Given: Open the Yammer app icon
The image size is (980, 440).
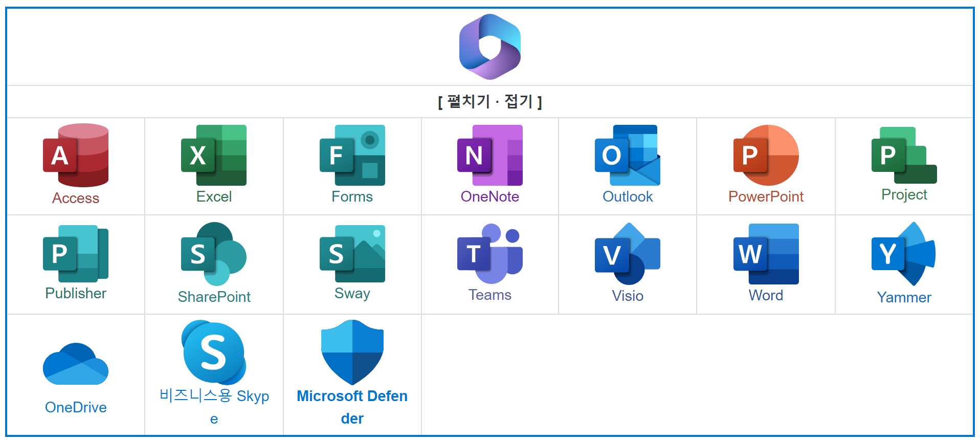Looking at the screenshot, I should click(904, 254).
